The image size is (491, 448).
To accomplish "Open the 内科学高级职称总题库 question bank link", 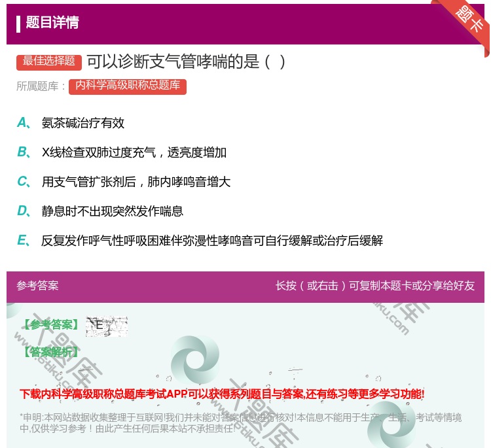I will pyautogui.click(x=128, y=86).
